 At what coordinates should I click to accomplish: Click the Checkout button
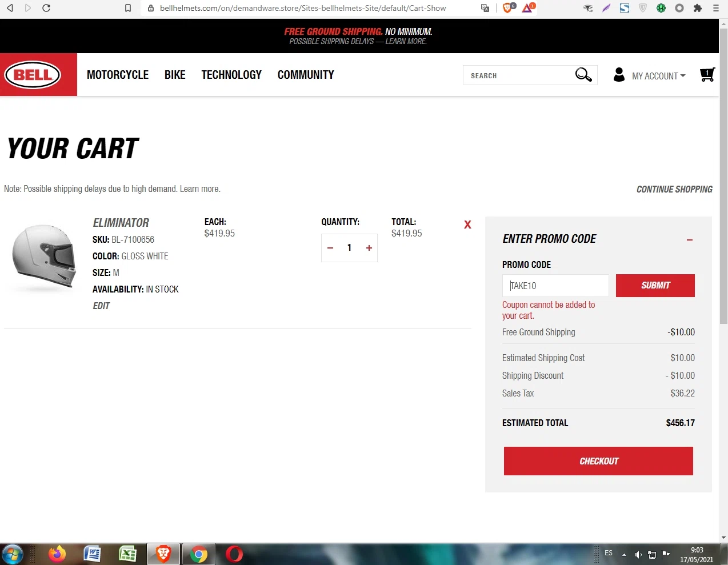click(598, 461)
